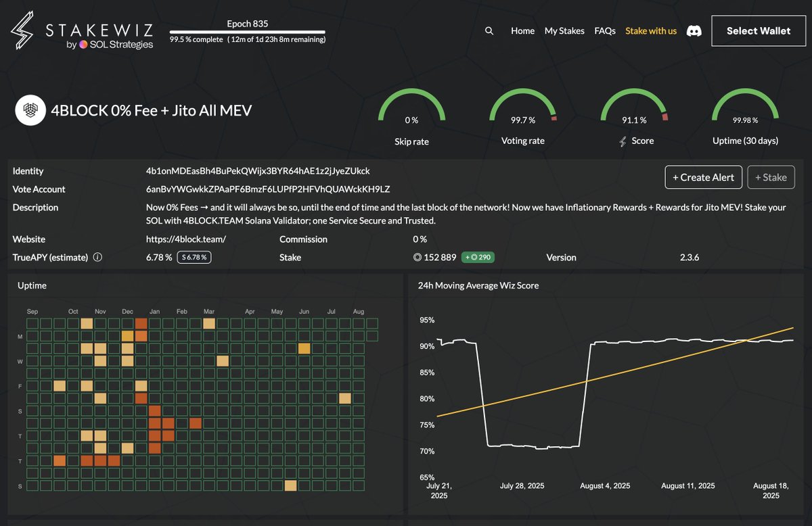This screenshot has width=812, height=526.
Task: Open the https://4block.team/ website link
Action: point(186,239)
